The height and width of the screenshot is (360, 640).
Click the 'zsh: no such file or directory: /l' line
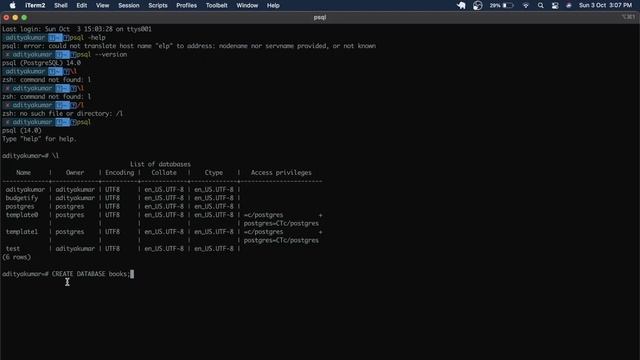tap(62, 113)
